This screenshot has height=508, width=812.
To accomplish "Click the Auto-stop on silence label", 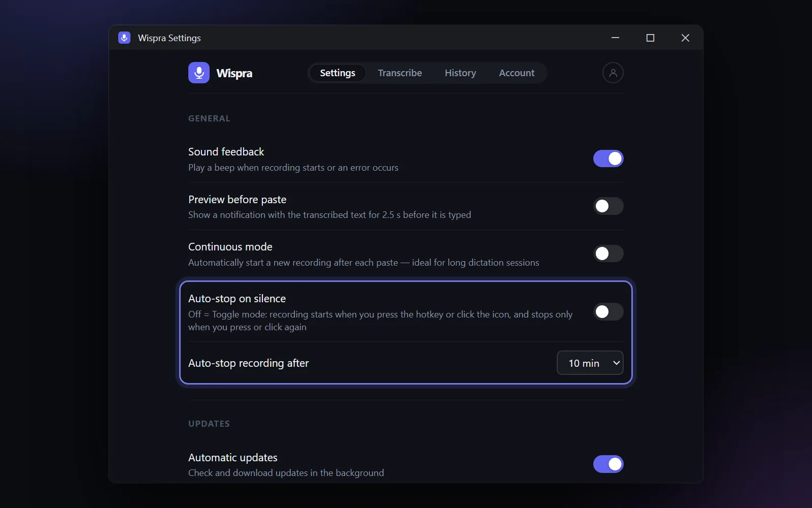I will point(237,299).
